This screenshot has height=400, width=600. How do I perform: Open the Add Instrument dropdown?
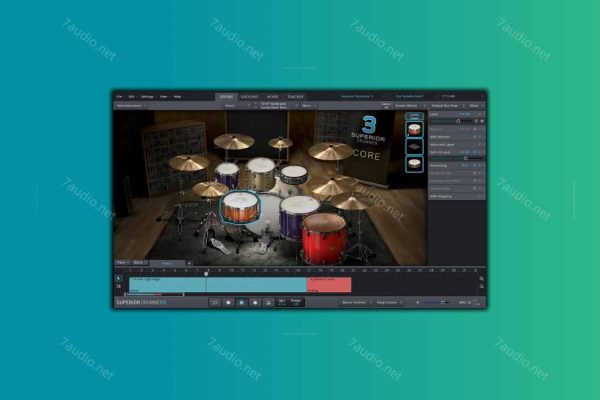(x=131, y=106)
